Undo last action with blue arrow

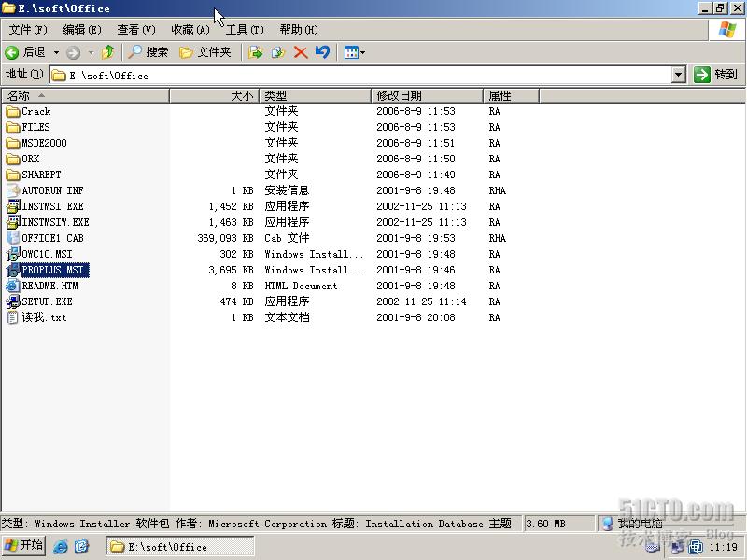322,52
